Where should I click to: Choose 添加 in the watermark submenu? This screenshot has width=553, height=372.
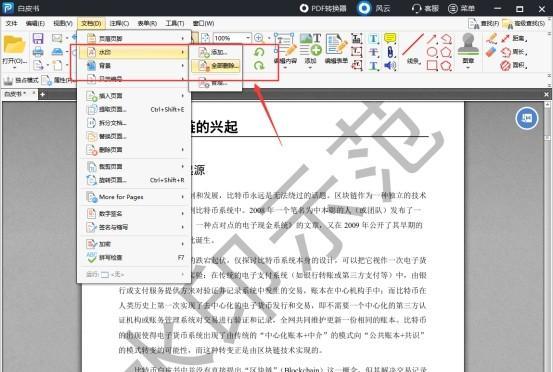216,52
